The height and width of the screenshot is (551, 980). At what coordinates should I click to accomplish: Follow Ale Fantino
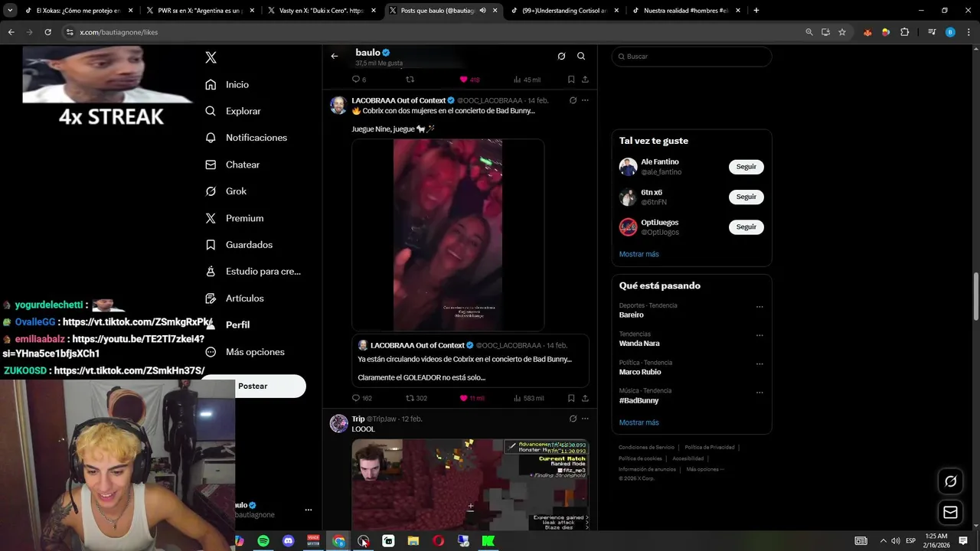[x=746, y=167]
